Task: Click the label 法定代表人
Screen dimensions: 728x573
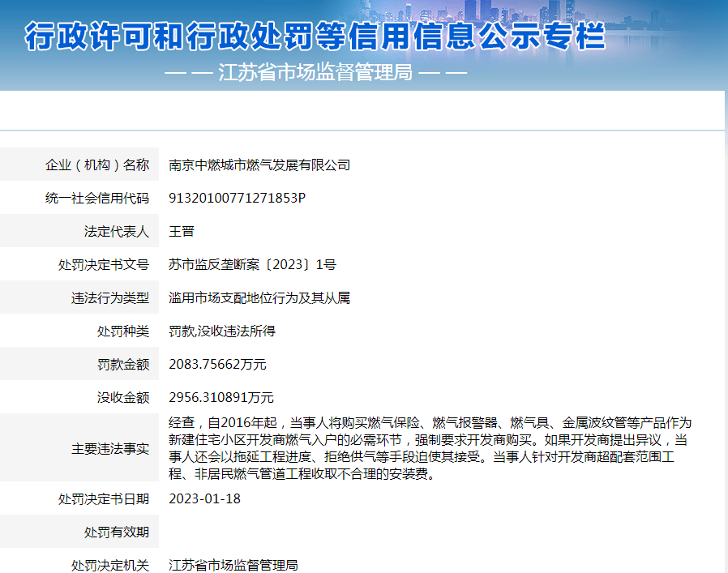Action: (x=117, y=231)
